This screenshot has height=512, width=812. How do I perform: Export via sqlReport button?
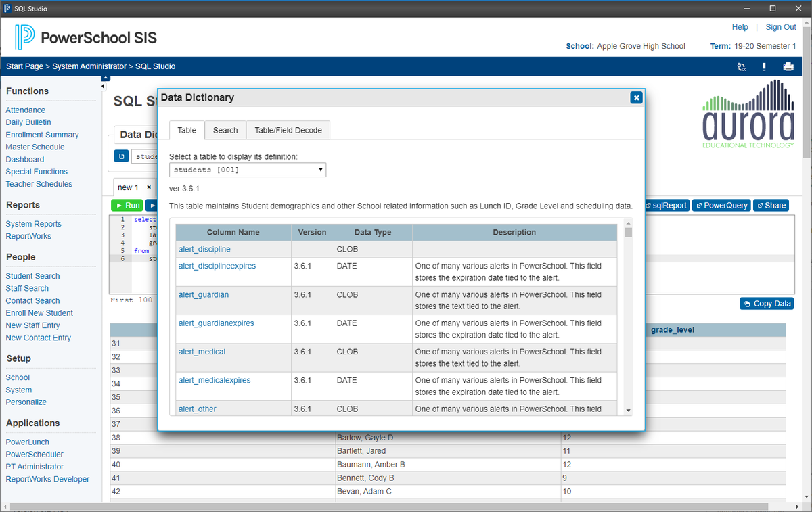(x=666, y=205)
